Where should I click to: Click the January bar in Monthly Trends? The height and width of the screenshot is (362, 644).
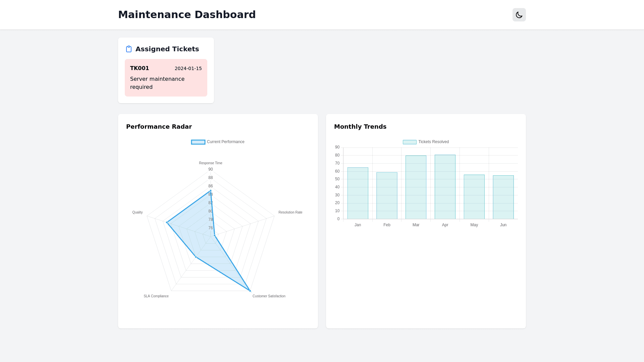pos(358,193)
